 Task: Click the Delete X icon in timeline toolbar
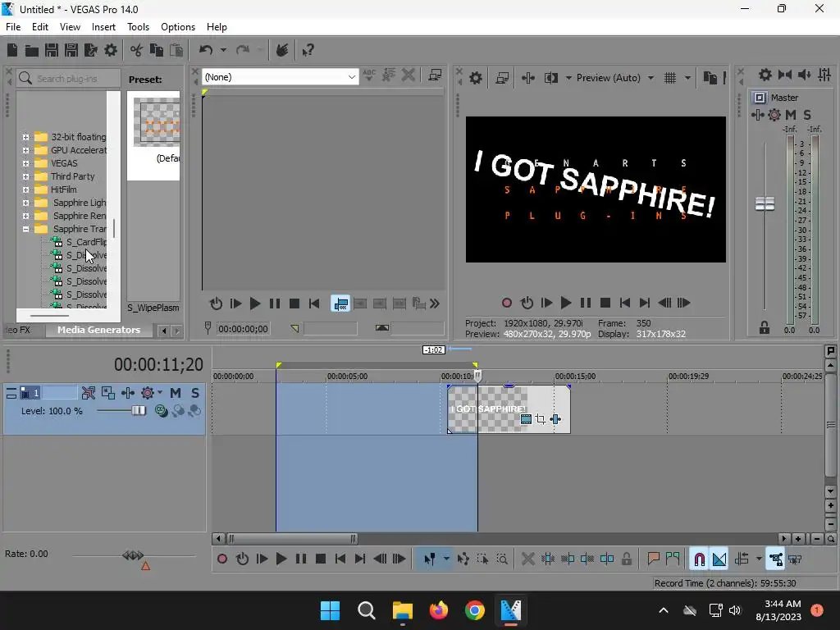click(527, 559)
